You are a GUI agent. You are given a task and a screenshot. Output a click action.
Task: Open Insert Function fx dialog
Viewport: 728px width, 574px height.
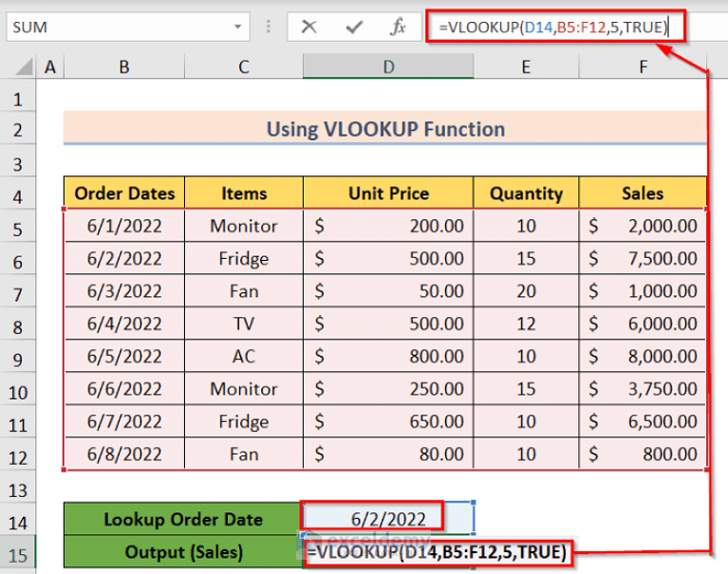(398, 27)
